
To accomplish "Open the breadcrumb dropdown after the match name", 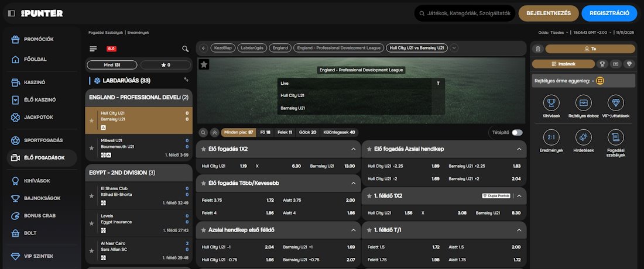I will [x=454, y=48].
